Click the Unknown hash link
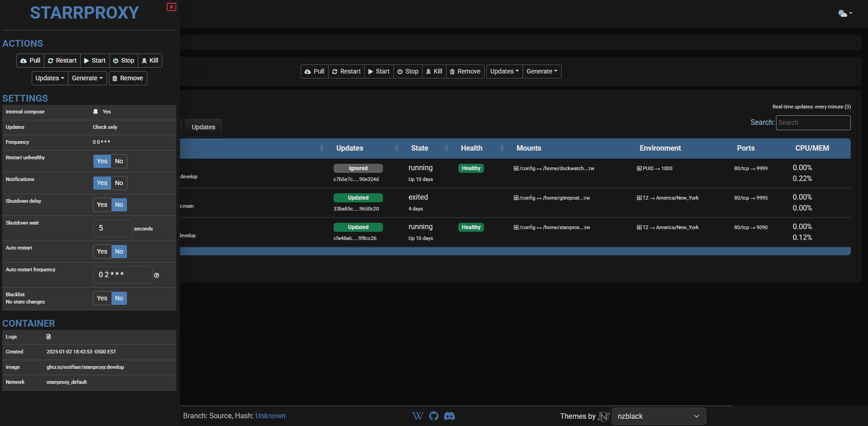This screenshot has width=868, height=426. tap(270, 416)
